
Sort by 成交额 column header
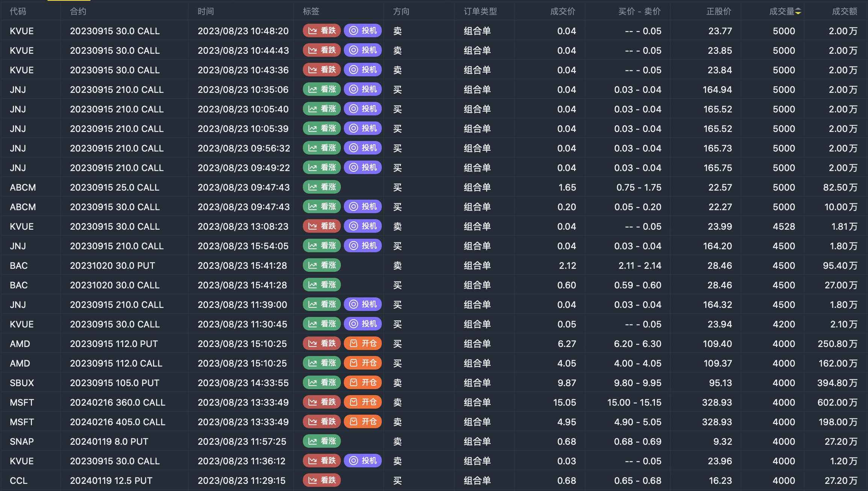click(x=844, y=12)
